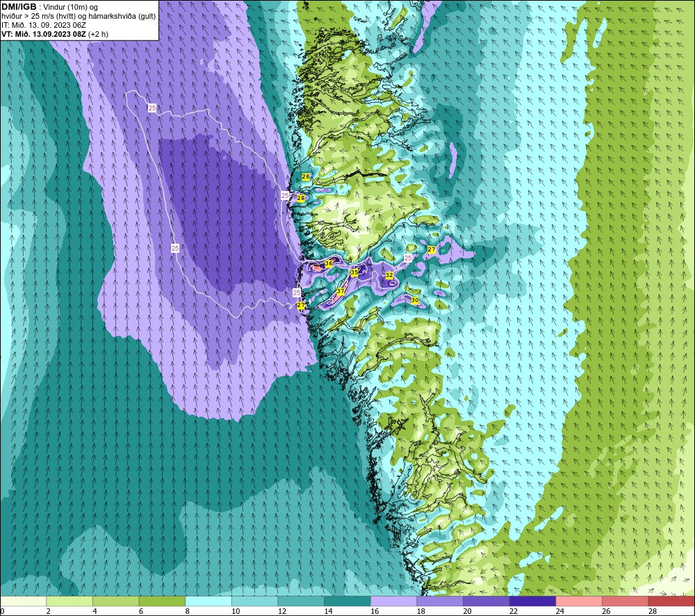Pick the 10–12 m/s light teal swatch

[x=255, y=601]
